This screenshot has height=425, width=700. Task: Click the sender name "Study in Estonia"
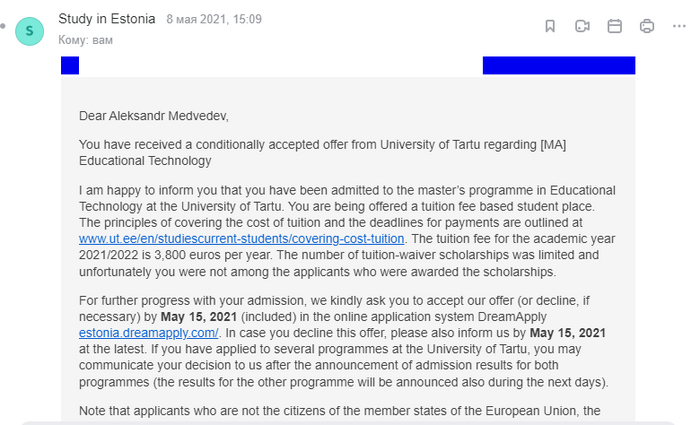click(106, 19)
